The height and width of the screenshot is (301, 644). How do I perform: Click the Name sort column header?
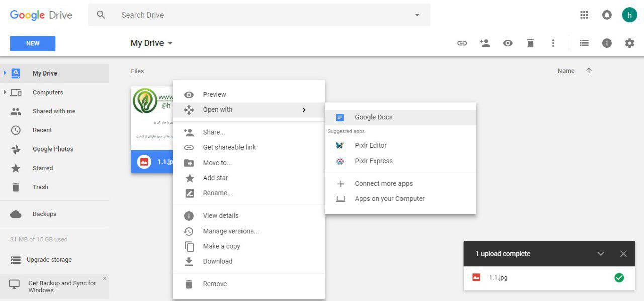pyautogui.click(x=566, y=71)
